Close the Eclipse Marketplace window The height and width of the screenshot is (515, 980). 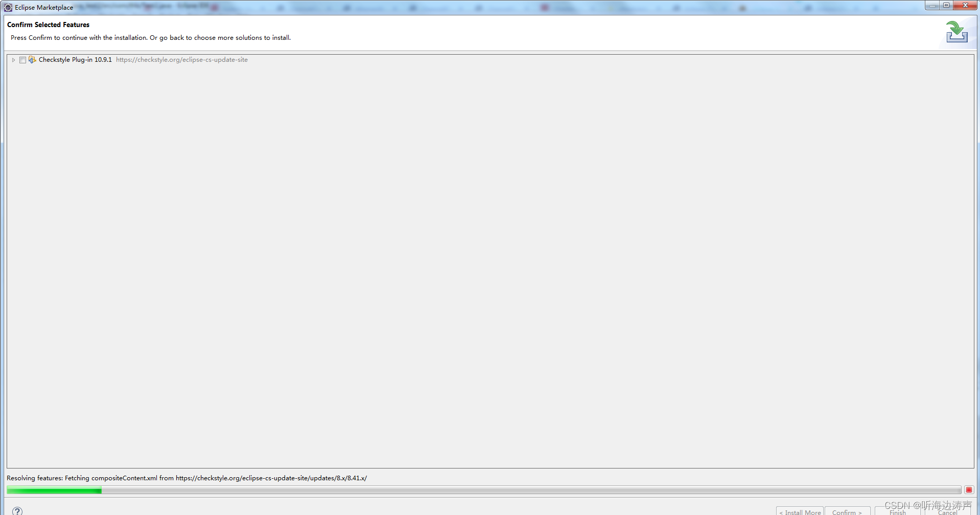click(x=965, y=5)
